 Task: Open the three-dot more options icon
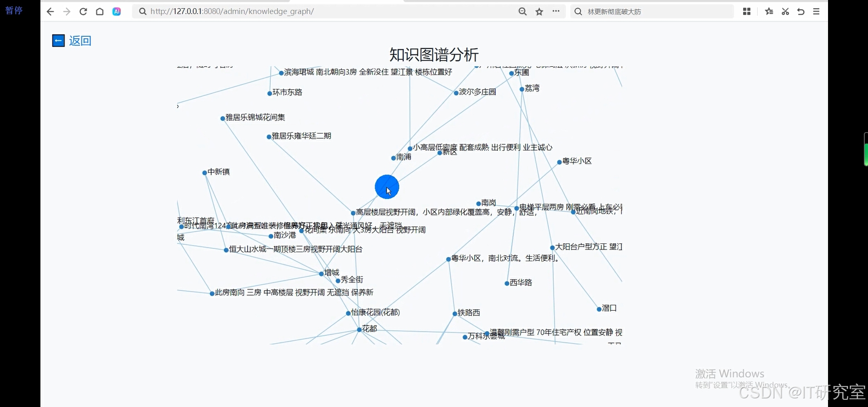click(x=556, y=11)
